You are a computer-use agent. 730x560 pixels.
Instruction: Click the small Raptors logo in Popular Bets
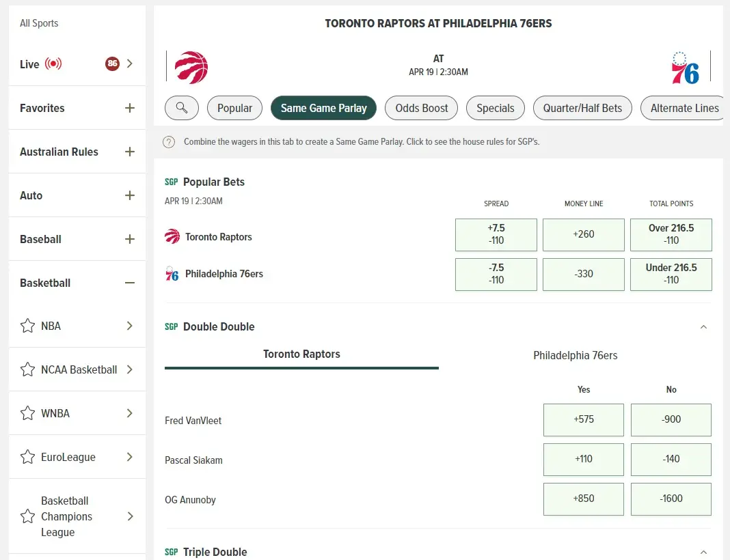tap(172, 236)
